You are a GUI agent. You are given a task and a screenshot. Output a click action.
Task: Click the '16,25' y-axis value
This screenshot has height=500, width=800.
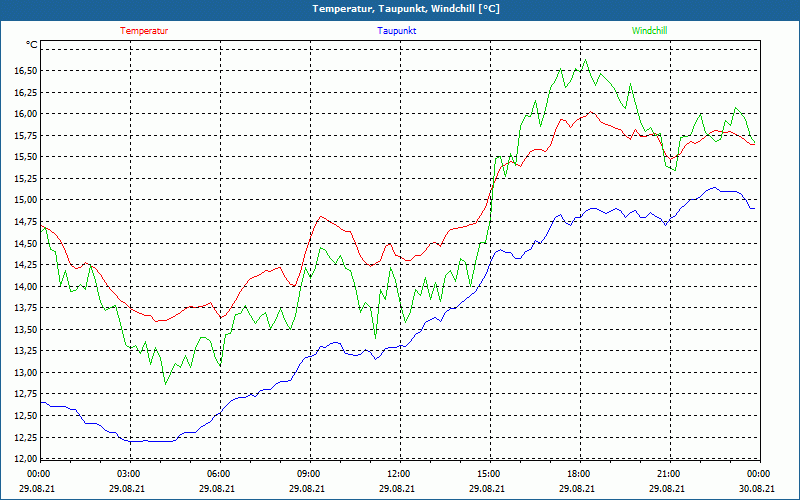pyautogui.click(x=26, y=92)
